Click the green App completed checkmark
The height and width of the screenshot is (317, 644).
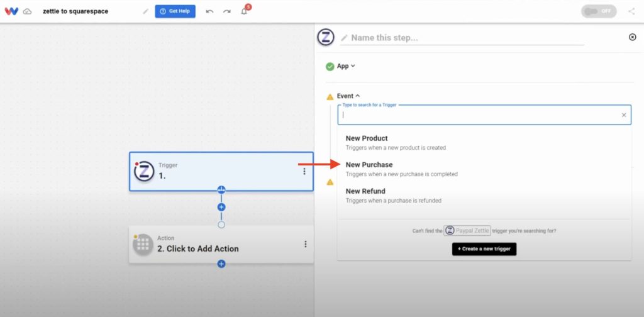point(330,67)
